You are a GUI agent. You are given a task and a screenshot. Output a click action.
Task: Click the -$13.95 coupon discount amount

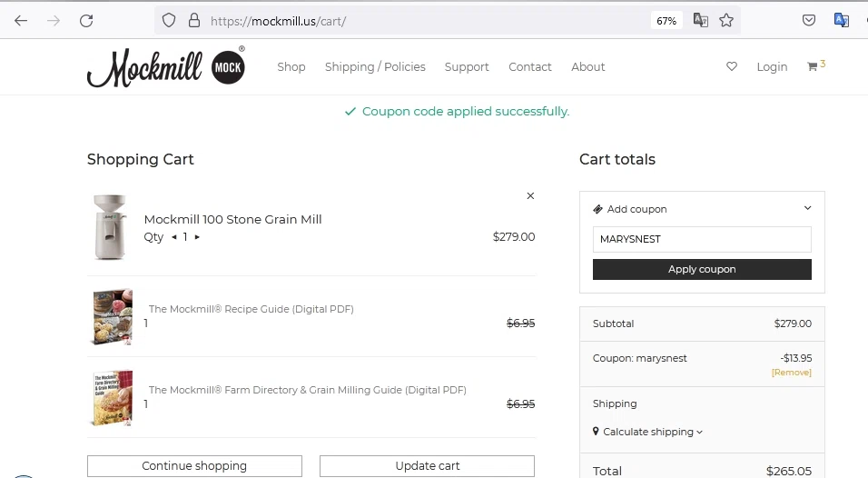click(796, 358)
